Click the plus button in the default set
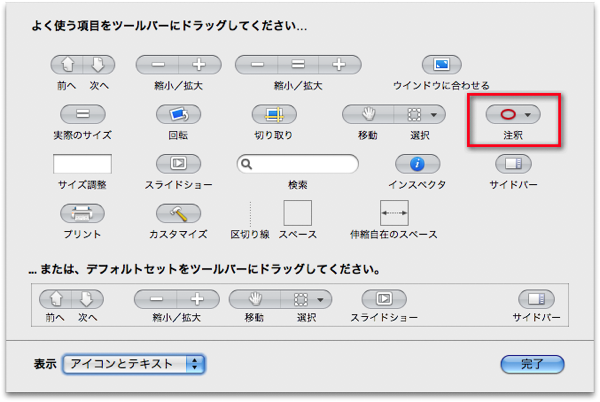This screenshot has height=402, width=600. tap(197, 299)
